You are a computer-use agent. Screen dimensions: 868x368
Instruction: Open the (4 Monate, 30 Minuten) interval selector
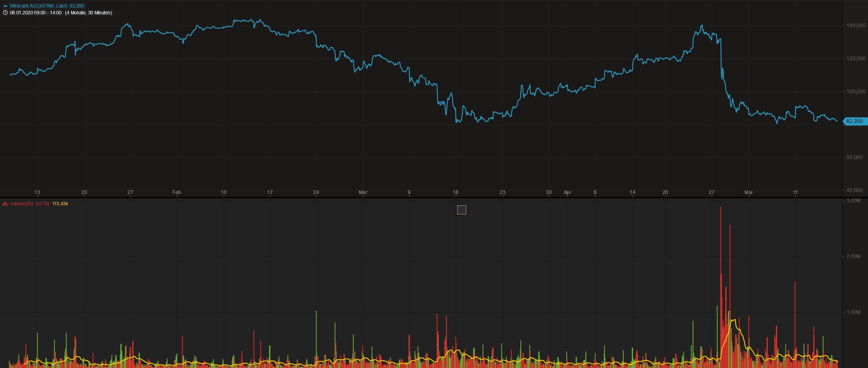[x=88, y=13]
